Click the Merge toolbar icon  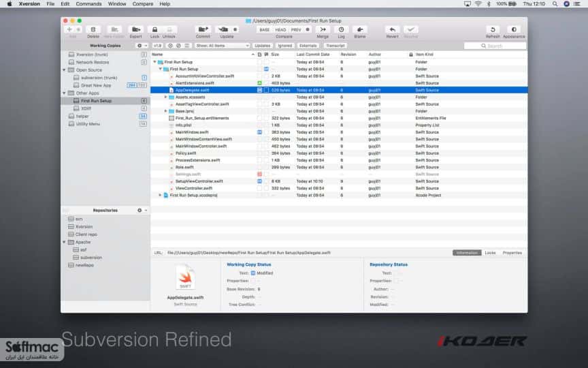[x=323, y=29]
